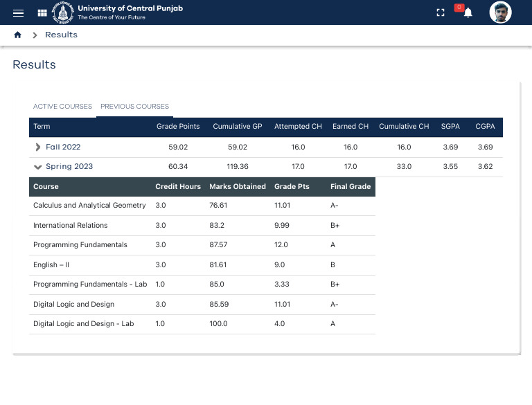
Task: Click the Fall 2022 term label
Action: 63,147
